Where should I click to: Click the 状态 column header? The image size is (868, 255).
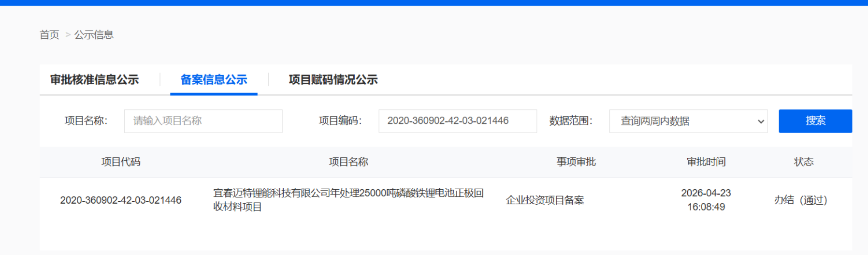click(x=804, y=162)
